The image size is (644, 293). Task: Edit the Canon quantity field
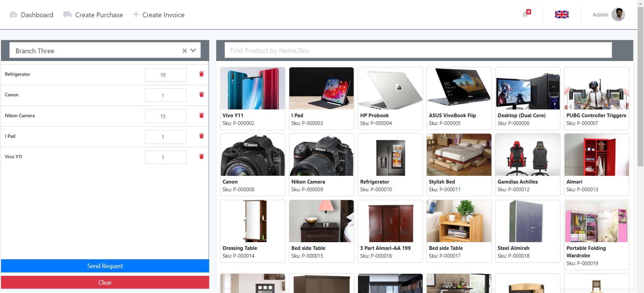(x=166, y=95)
